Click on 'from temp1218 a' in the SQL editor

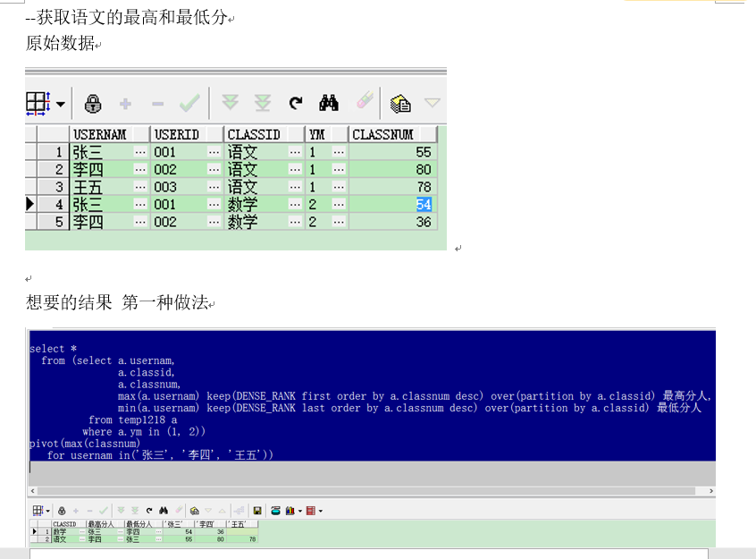[132, 420]
